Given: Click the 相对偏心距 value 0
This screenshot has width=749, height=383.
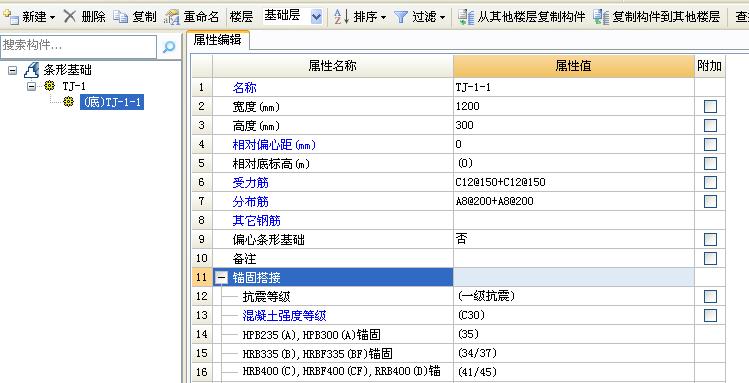Looking at the screenshot, I should (459, 144).
